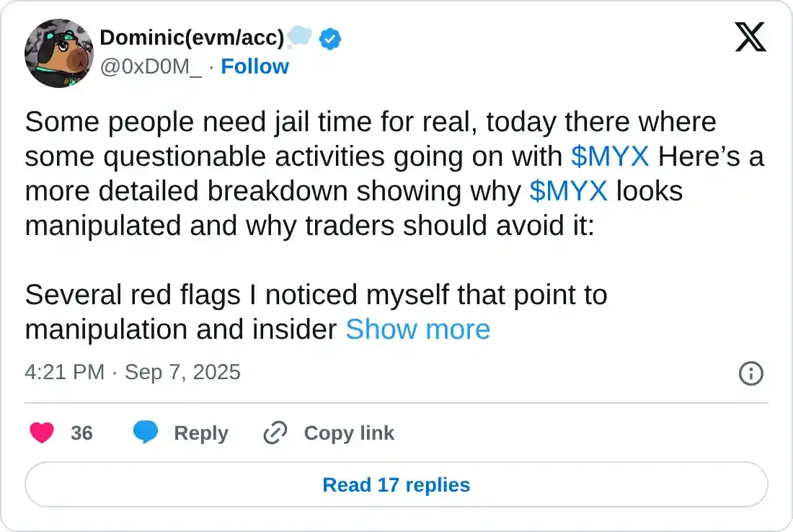This screenshot has height=532, width=793.
Task: Open the first $MYX cashtag link
Action: pyautogui.click(x=610, y=156)
